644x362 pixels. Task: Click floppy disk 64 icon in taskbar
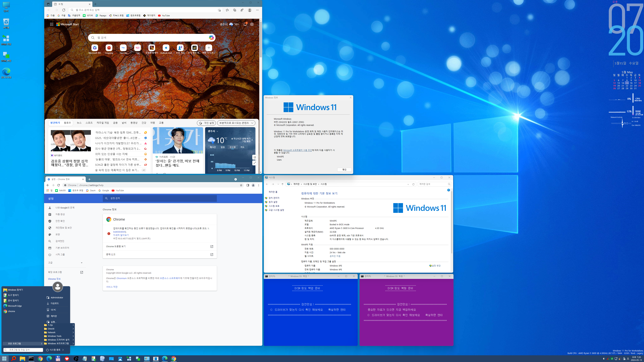point(58,358)
